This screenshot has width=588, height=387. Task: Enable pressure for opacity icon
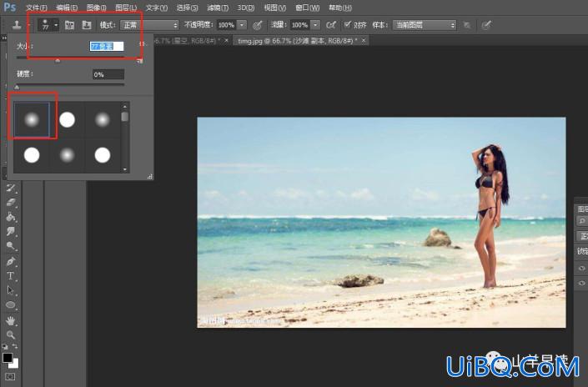[257, 25]
